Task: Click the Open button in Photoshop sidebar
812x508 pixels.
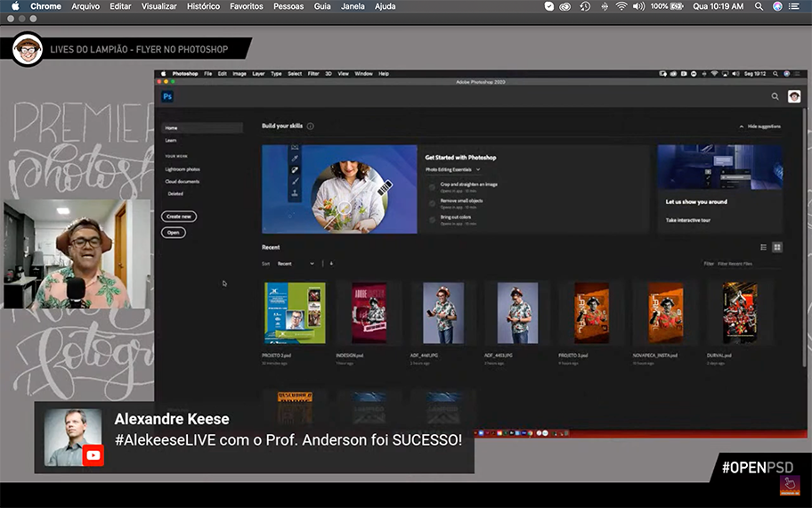Action: [173, 233]
